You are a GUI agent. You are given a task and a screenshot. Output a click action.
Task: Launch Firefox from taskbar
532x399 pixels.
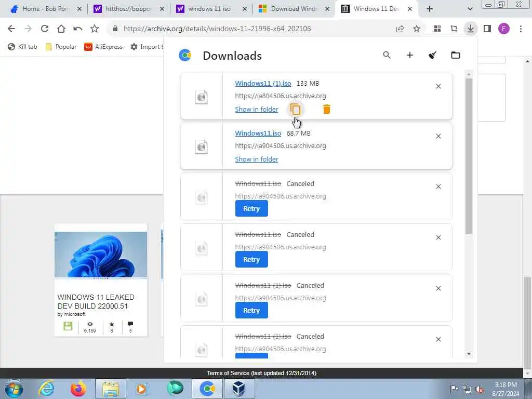pos(78,389)
